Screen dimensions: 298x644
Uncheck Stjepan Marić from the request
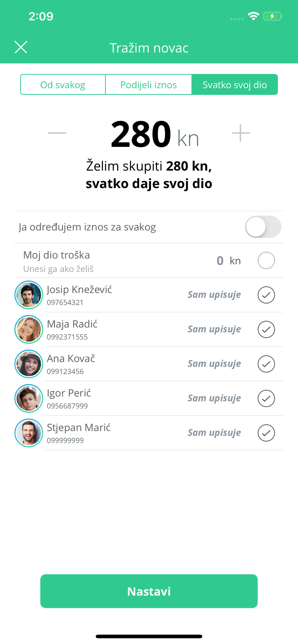(266, 433)
